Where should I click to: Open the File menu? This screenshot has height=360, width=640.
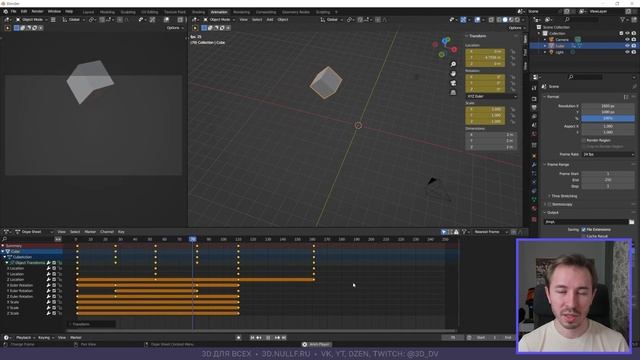pos(13,11)
